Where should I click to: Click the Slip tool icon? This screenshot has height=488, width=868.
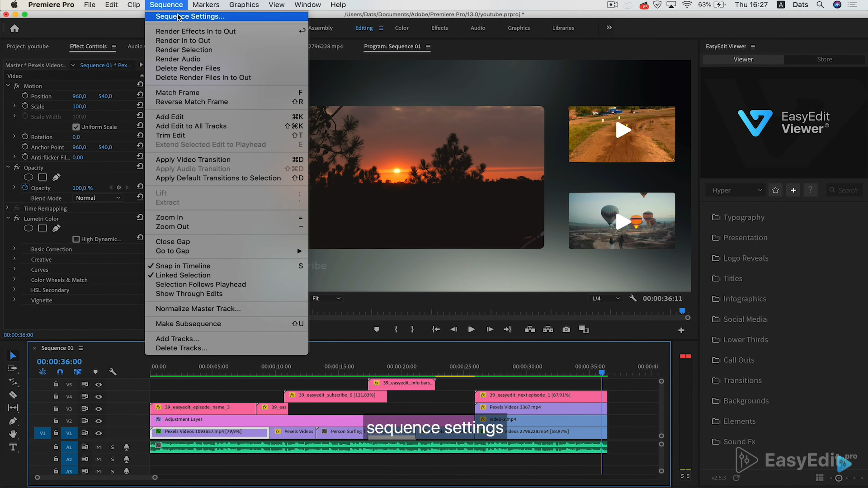[x=13, y=408]
